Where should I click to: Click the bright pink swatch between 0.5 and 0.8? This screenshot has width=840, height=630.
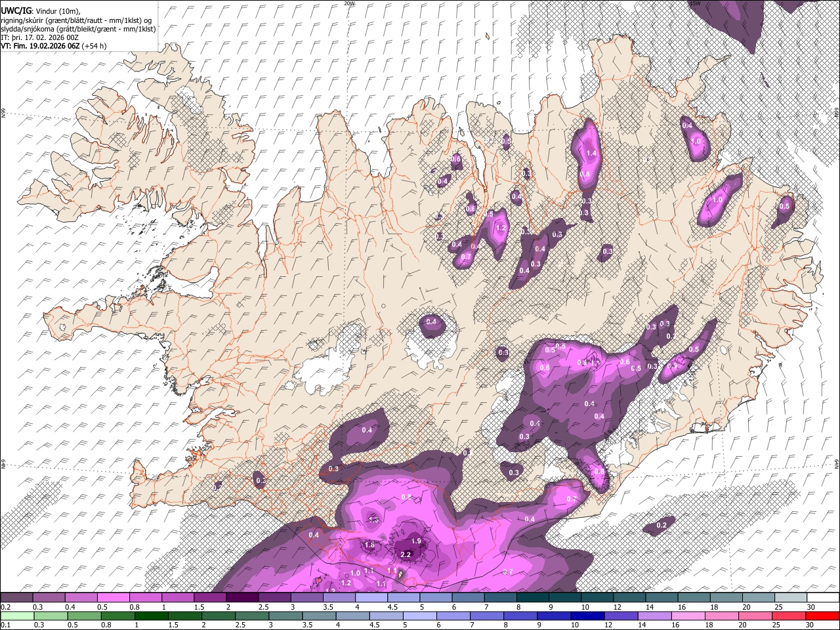[x=114, y=597]
